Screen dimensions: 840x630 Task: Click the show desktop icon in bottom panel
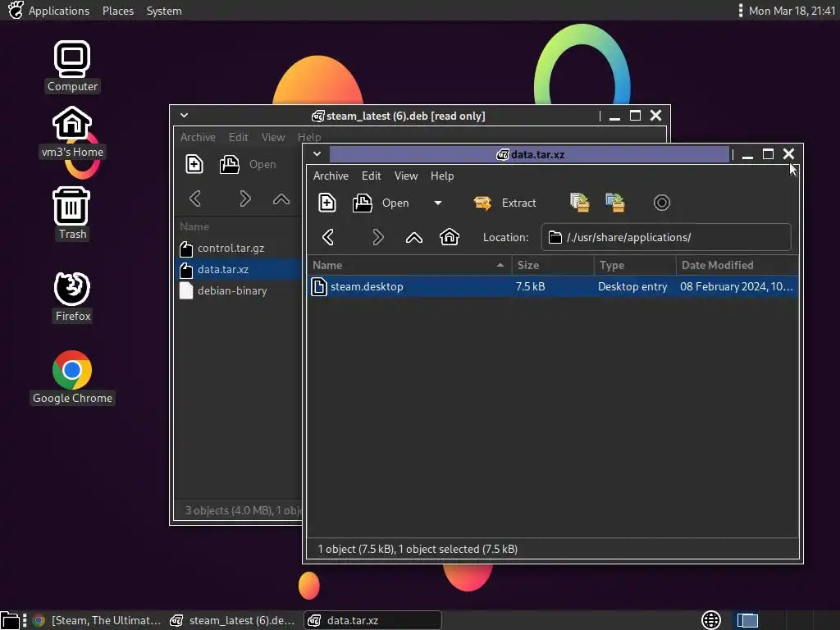pyautogui.click(x=10, y=620)
